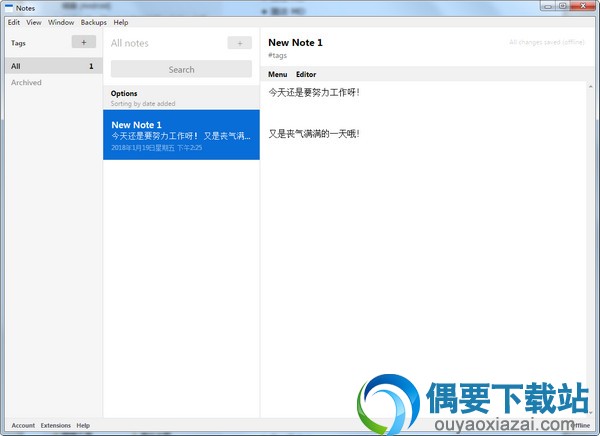Open the Editor dropdown

click(x=306, y=74)
